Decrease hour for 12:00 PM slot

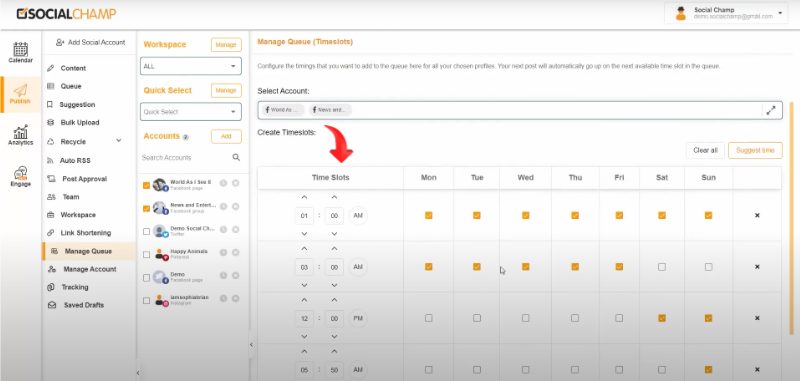[304, 336]
